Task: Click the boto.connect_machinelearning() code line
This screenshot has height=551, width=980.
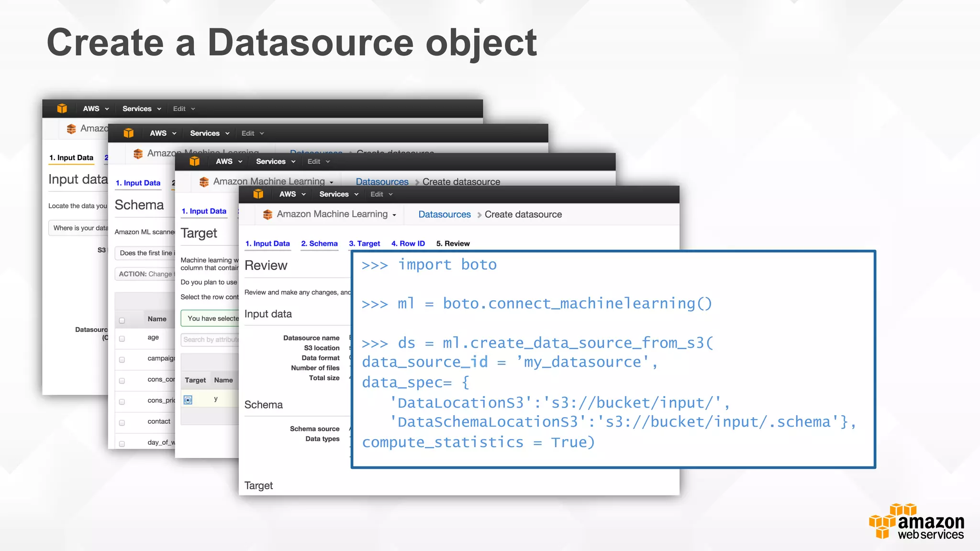Action: click(537, 304)
